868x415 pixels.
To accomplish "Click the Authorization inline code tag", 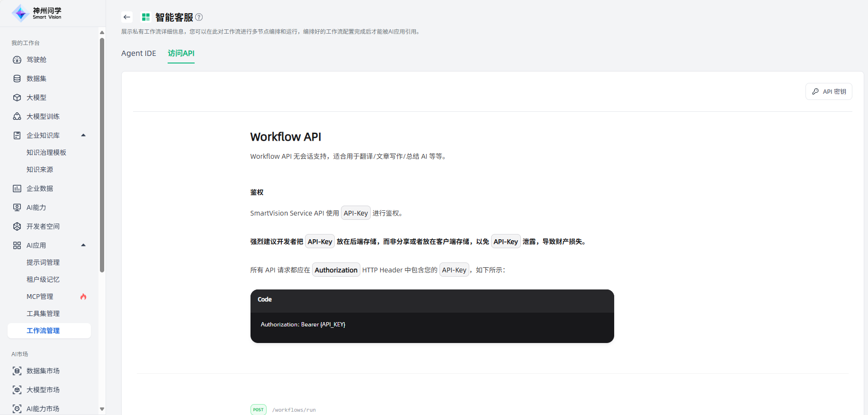I will click(336, 270).
